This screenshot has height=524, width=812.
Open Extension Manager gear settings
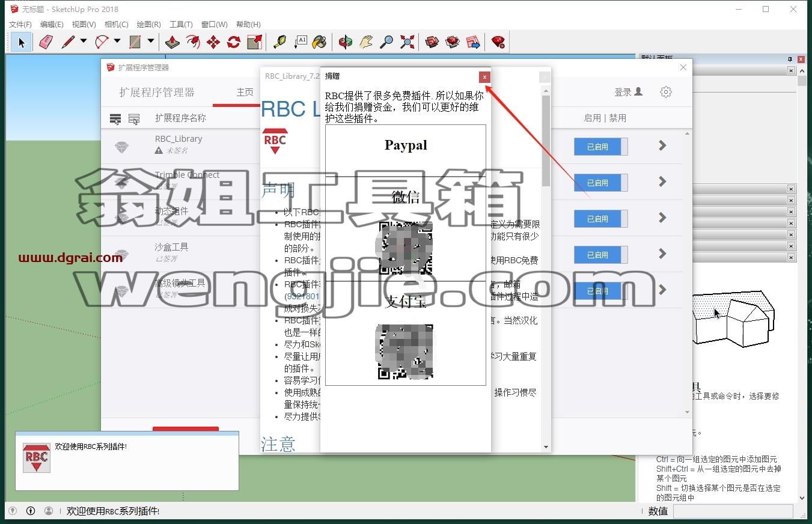click(665, 92)
